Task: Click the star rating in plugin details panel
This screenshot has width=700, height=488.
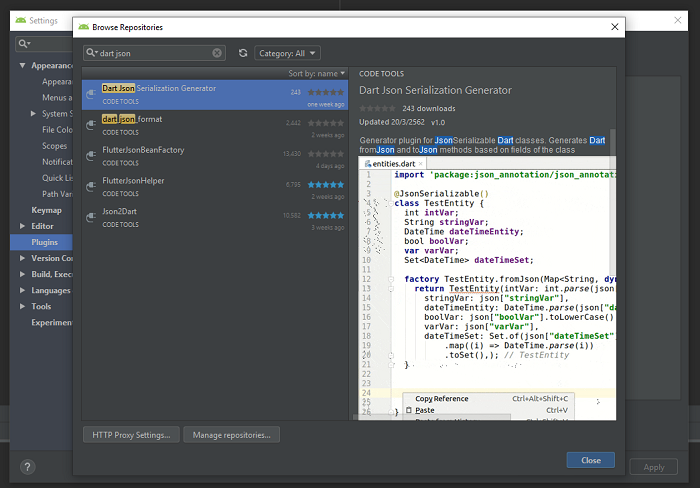Action: [378, 108]
